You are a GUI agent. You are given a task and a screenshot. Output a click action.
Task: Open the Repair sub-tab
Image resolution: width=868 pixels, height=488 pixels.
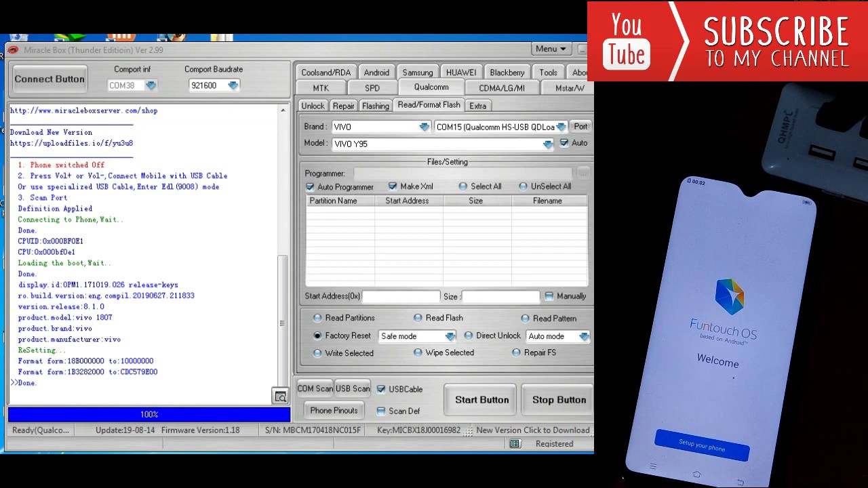coord(343,106)
